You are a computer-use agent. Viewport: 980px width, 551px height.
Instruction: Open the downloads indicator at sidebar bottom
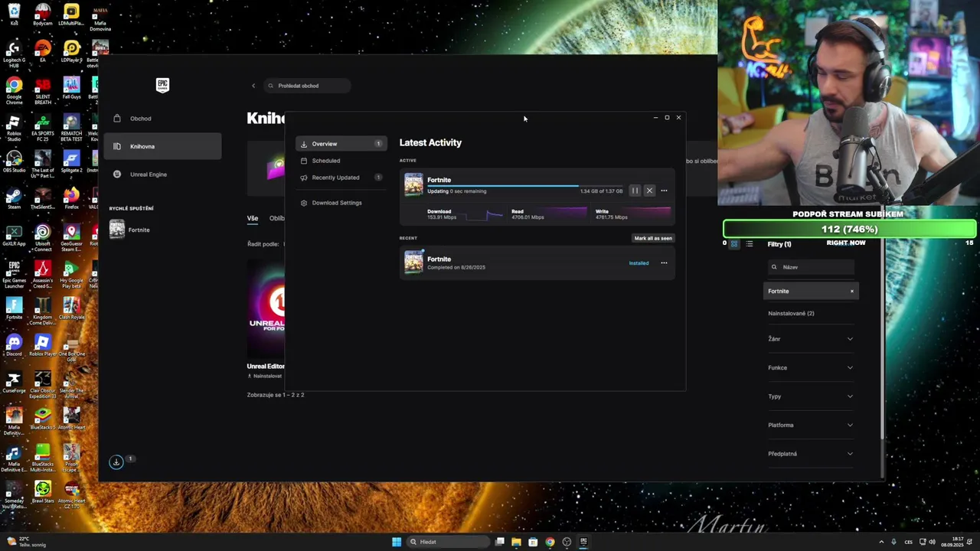click(x=116, y=461)
